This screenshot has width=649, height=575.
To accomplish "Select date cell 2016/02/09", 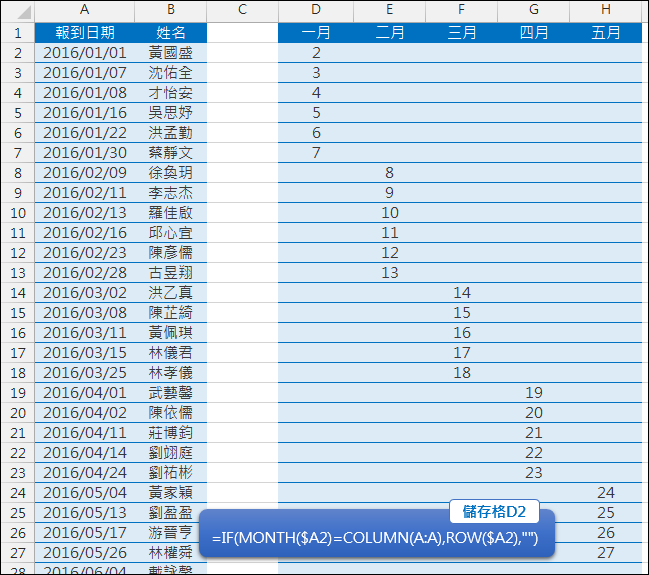I will 84,173.
